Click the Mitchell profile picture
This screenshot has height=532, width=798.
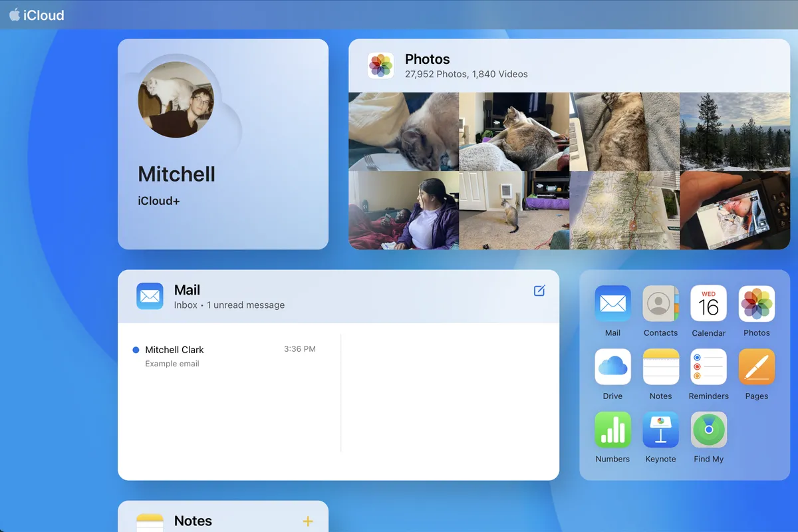(x=176, y=100)
